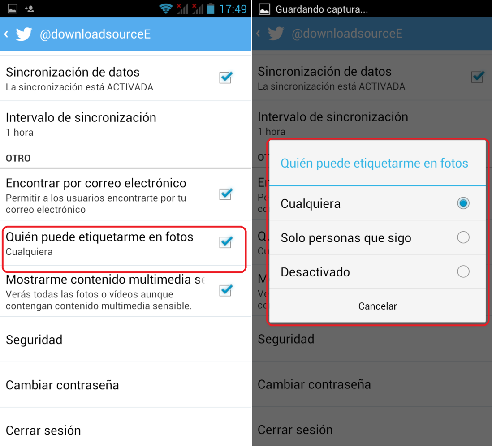Toggle the Sincronización de datos checkbox
492x448 pixels.
(x=226, y=77)
